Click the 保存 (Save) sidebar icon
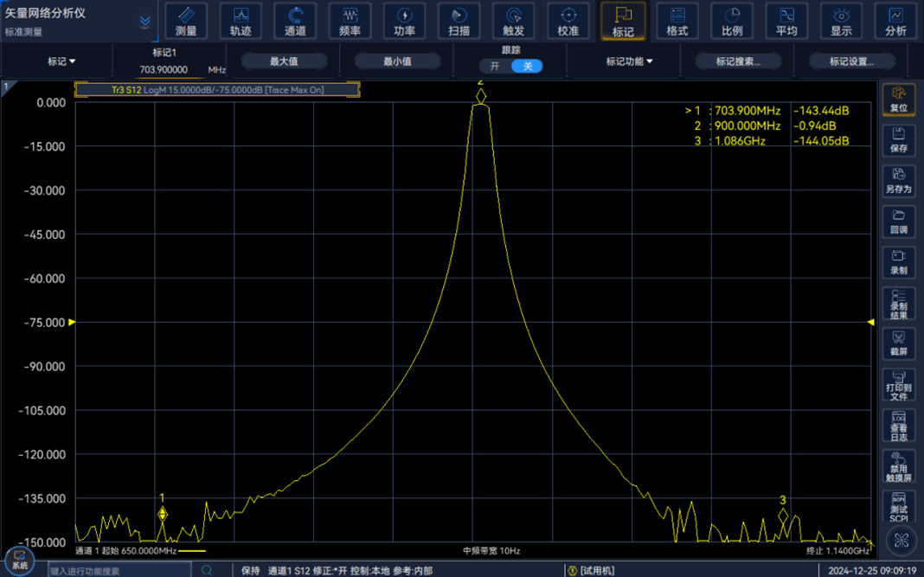924x577 pixels. tap(899, 139)
